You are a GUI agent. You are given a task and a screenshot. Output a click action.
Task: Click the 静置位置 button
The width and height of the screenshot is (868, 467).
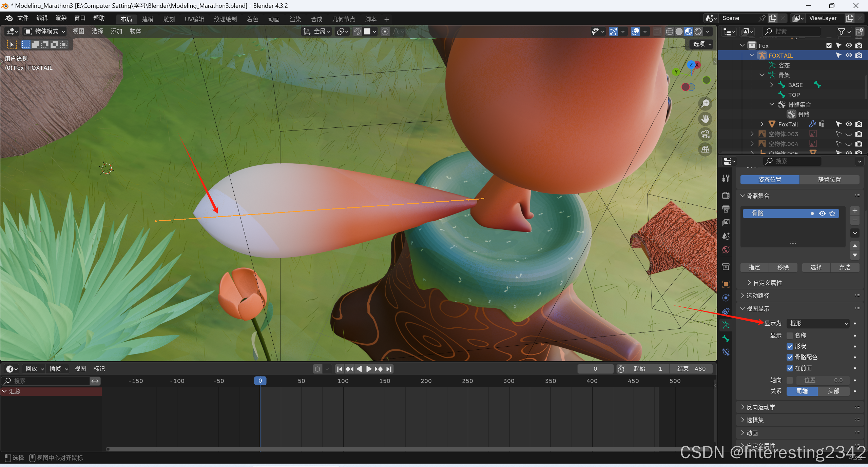click(x=829, y=180)
